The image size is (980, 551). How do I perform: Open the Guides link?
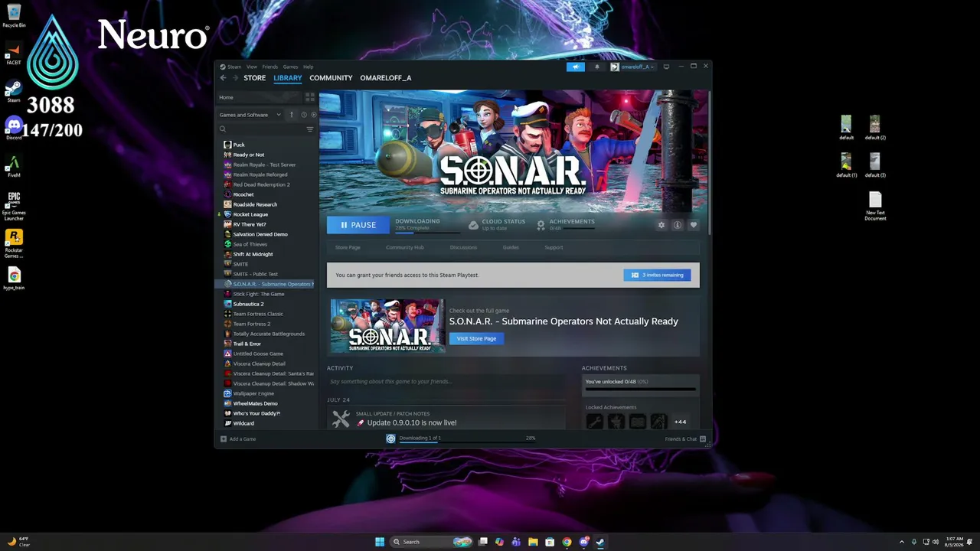coord(511,247)
